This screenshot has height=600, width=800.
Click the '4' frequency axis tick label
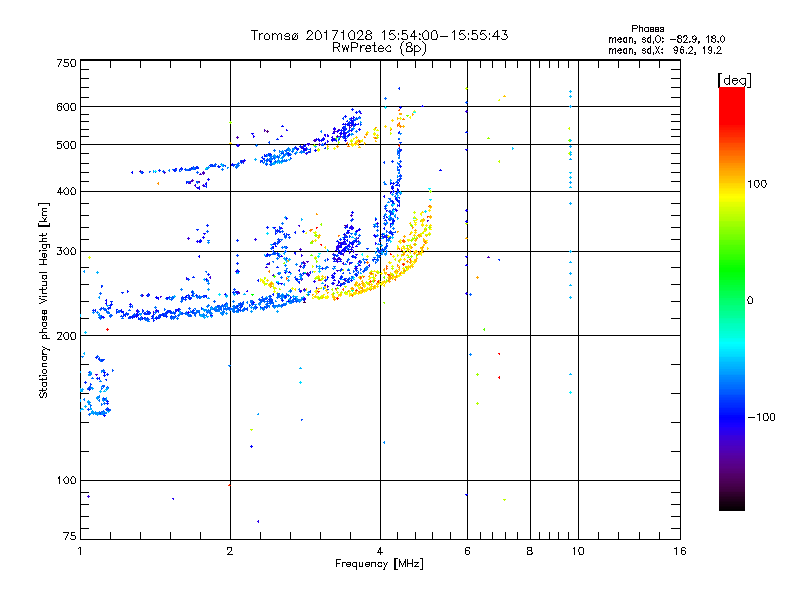(x=380, y=551)
